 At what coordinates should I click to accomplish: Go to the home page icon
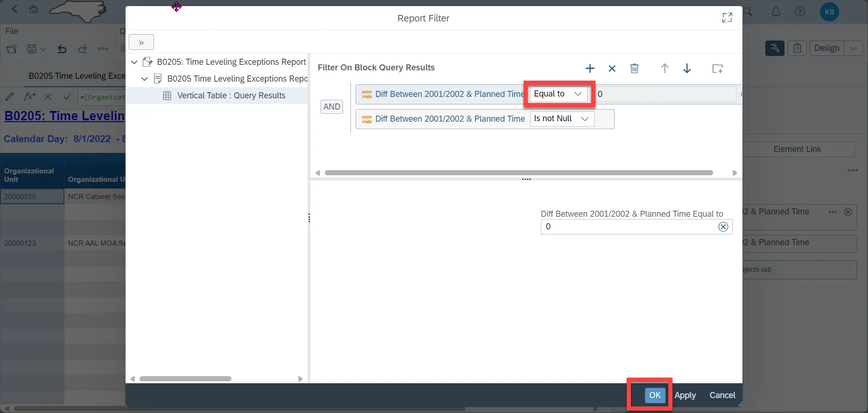34,9
